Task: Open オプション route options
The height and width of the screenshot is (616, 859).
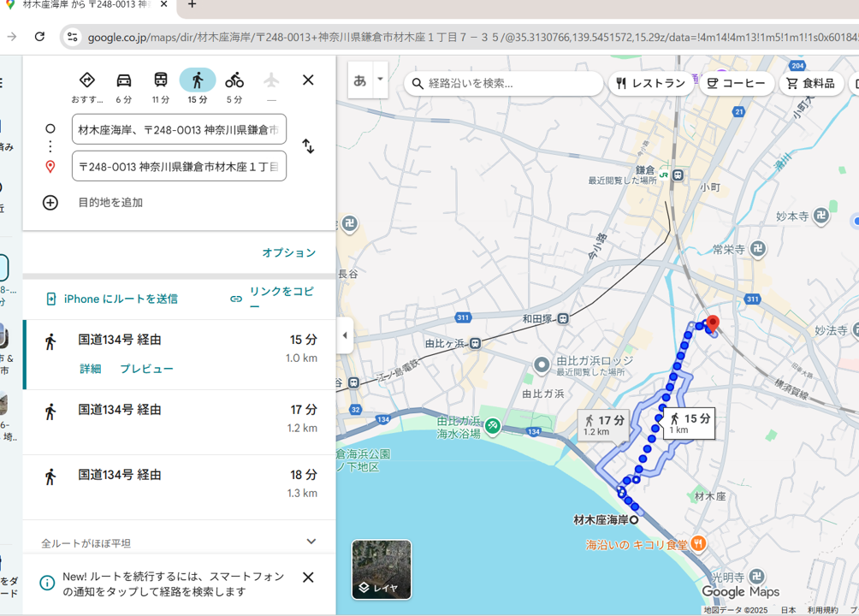Action: 288,253
